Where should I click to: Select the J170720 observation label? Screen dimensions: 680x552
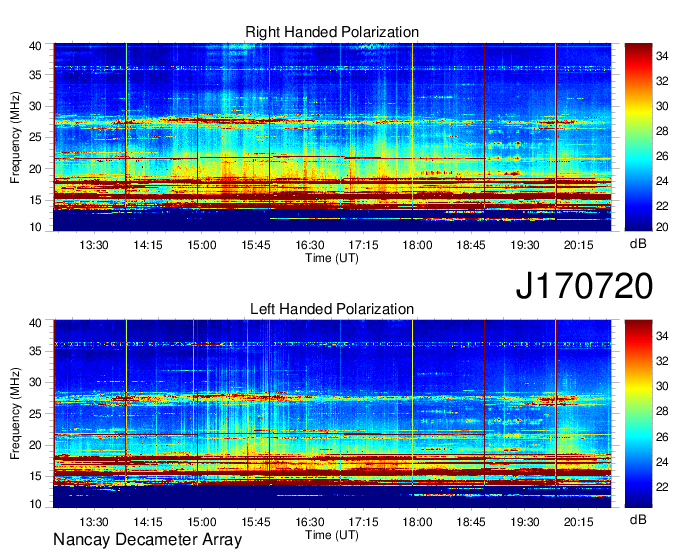[584, 286]
